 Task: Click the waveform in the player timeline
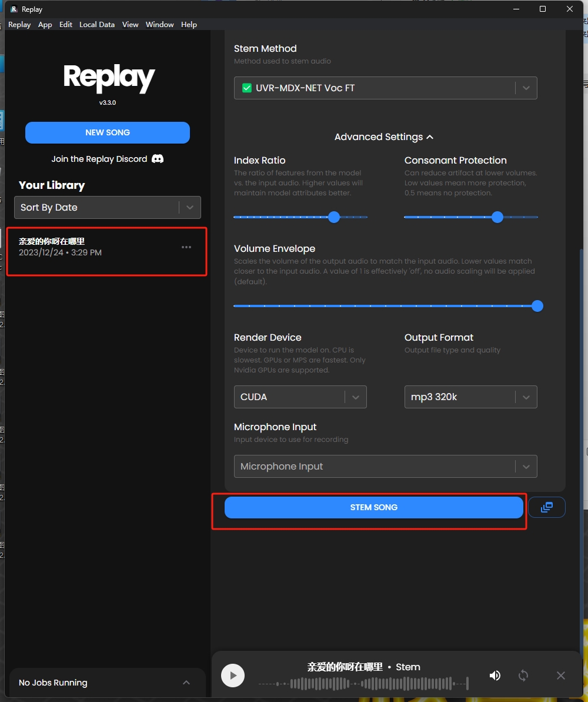click(x=363, y=684)
